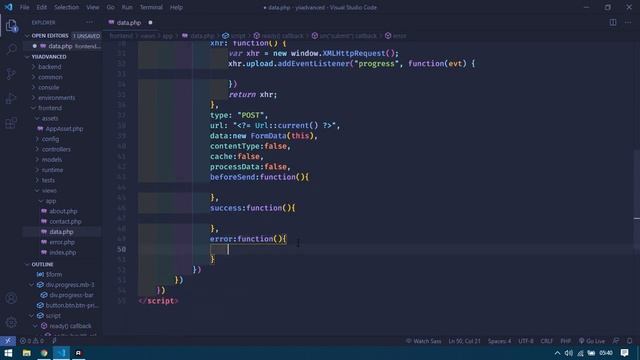Screen dimensions: 640x360
Task: Open the Manage gear icon
Action: [11, 322]
